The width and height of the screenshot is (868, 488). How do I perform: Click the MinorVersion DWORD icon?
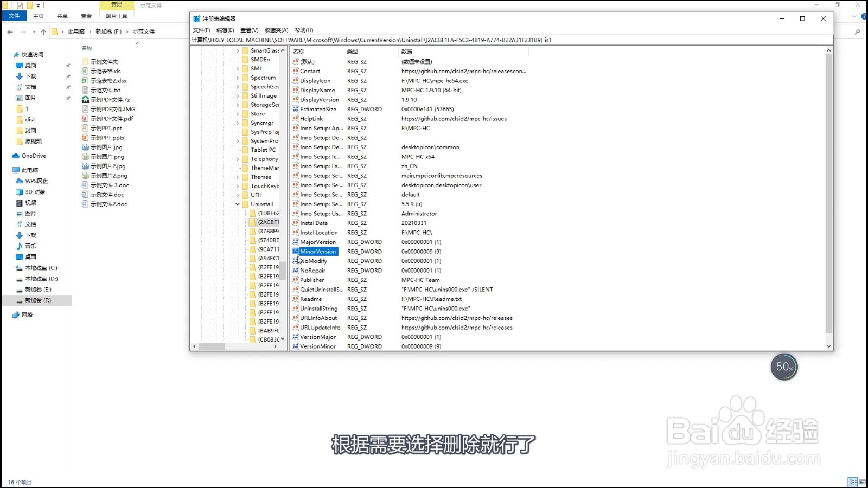[x=296, y=252]
